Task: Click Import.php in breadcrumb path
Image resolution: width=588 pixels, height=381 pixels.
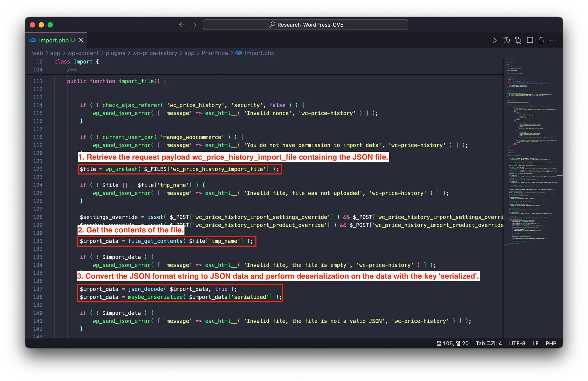Action: (259, 53)
